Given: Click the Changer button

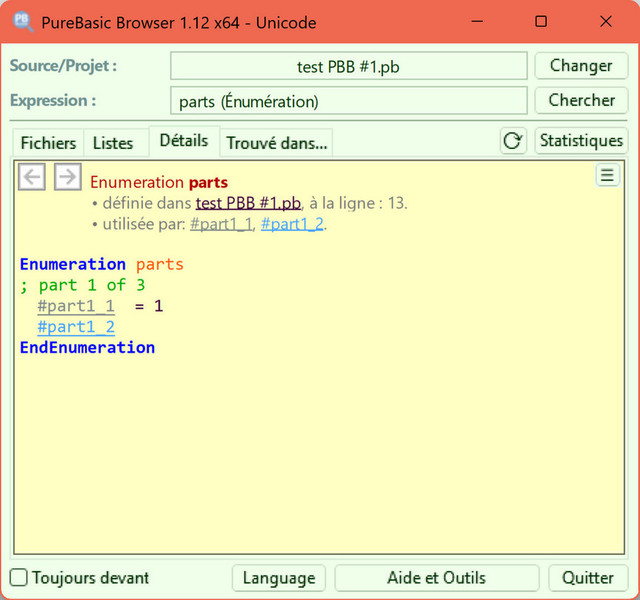Looking at the screenshot, I should (581, 66).
